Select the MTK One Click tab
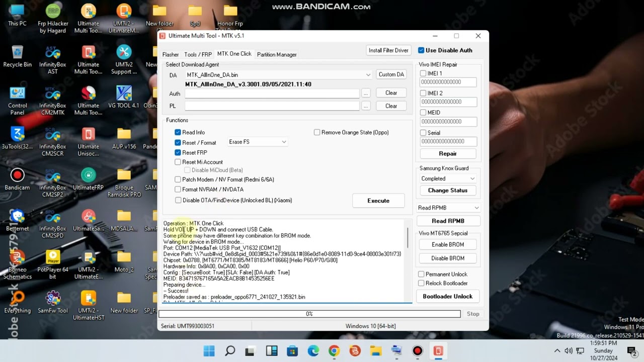644x362 pixels. pos(234,54)
